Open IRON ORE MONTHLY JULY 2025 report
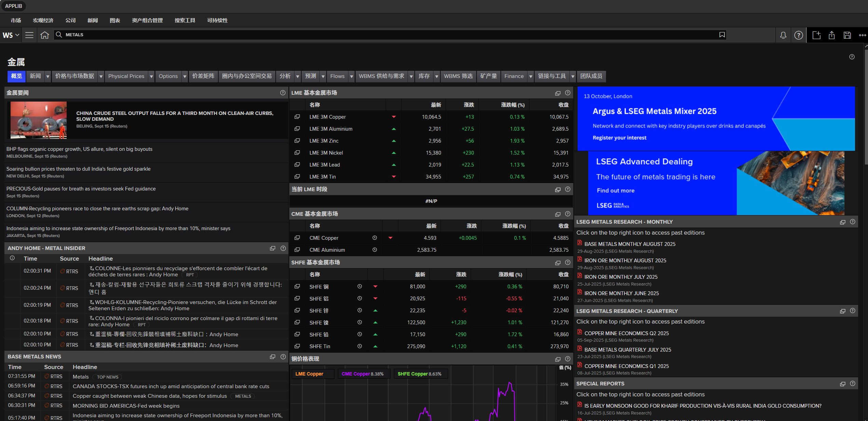The height and width of the screenshot is (421, 868). click(x=621, y=277)
